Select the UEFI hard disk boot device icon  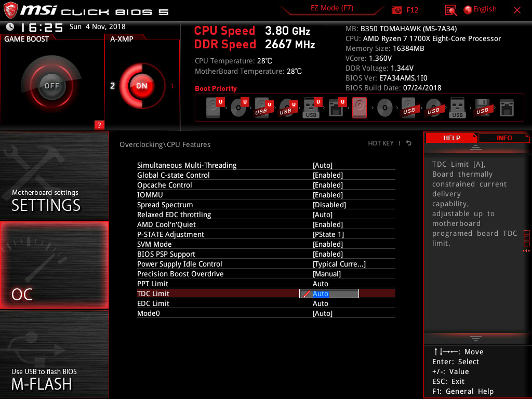click(215, 108)
